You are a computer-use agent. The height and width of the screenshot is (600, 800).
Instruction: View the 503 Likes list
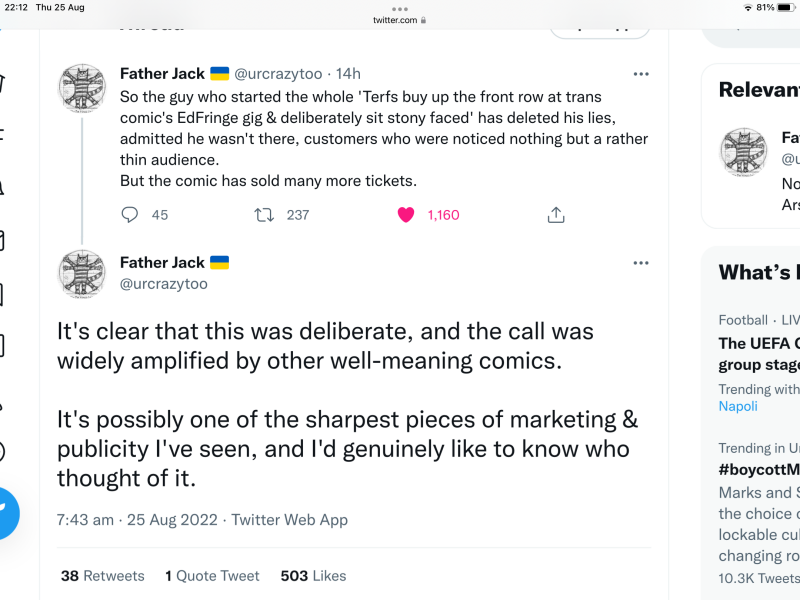(x=313, y=576)
